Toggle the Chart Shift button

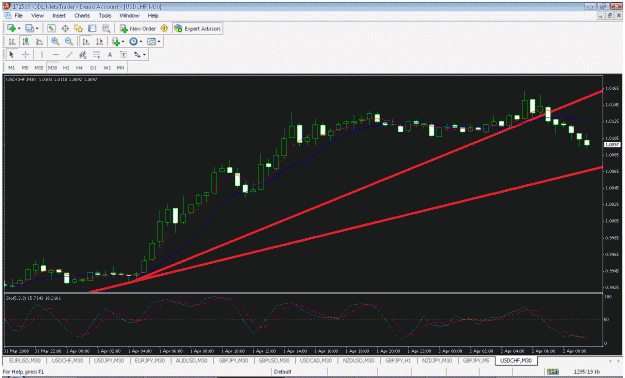pyautogui.click(x=99, y=41)
